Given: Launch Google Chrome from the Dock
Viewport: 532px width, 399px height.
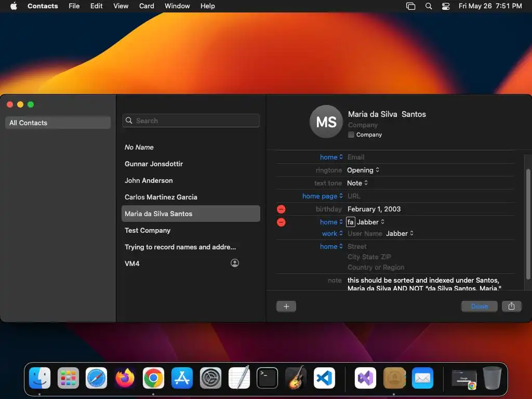Looking at the screenshot, I should [153, 378].
